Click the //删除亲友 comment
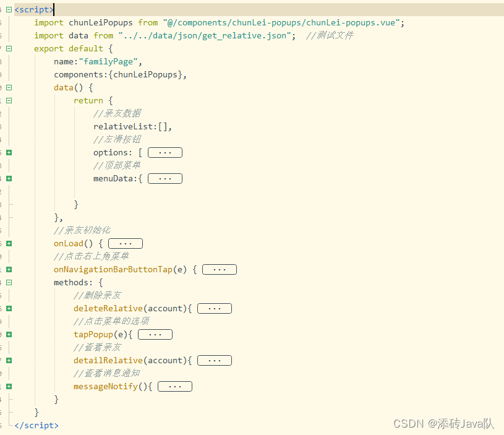This screenshot has height=435, width=504. [x=97, y=295]
